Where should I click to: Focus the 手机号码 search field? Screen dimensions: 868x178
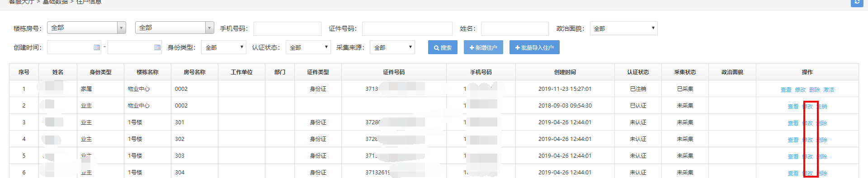point(288,28)
